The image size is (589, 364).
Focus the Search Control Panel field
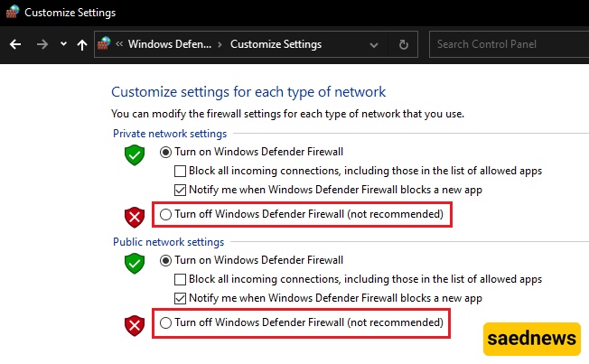point(509,44)
